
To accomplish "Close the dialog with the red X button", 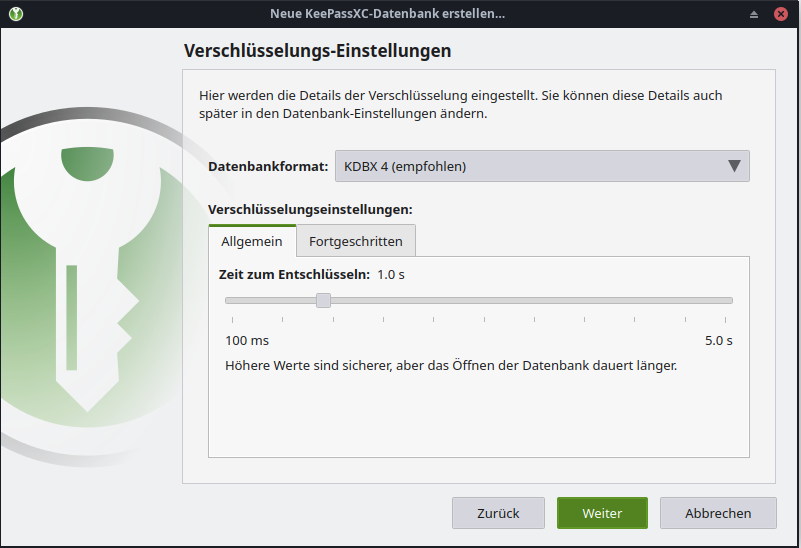I will click(x=781, y=14).
